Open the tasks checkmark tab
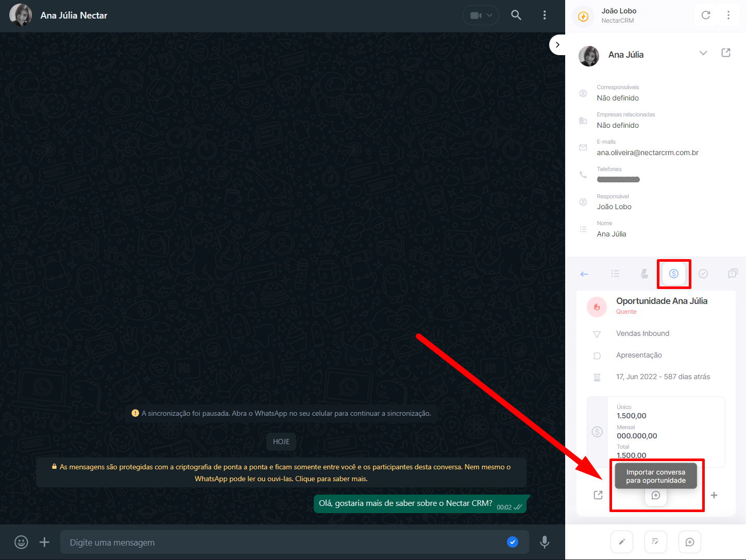This screenshot has height=560, width=746. [x=703, y=274]
